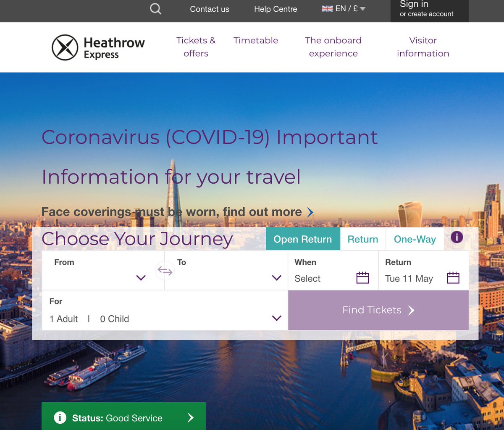Open the When calendar icon

point(362,277)
